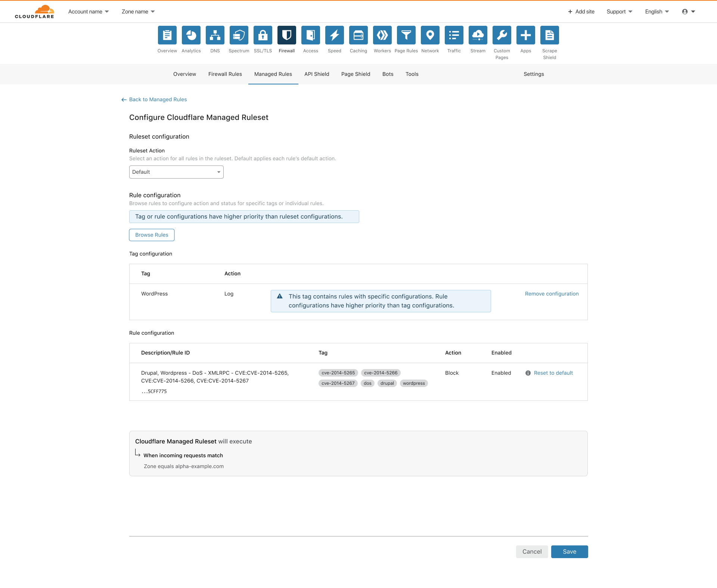The image size is (717, 588).
Task: Toggle the Enabled status for CVE rule
Action: (501, 372)
